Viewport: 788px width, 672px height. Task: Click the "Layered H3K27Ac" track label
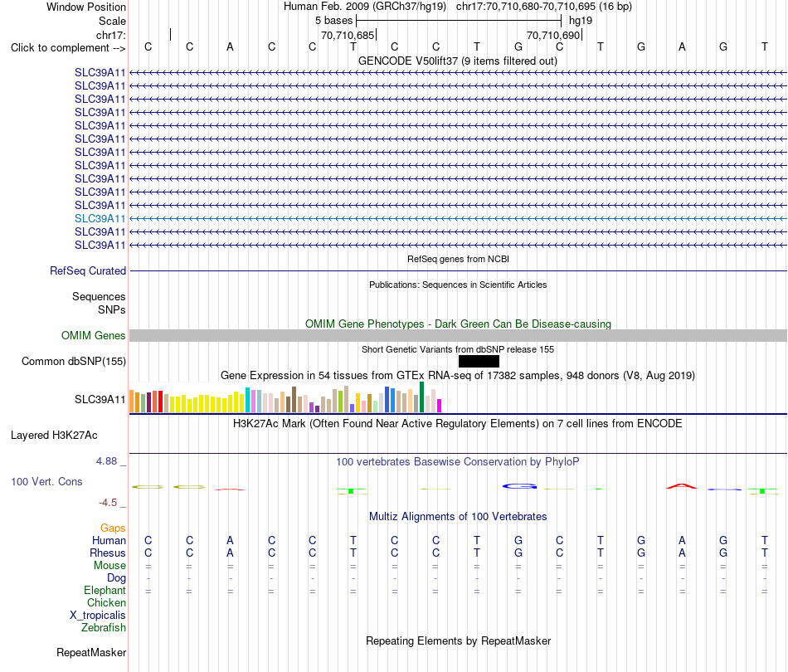point(54,436)
